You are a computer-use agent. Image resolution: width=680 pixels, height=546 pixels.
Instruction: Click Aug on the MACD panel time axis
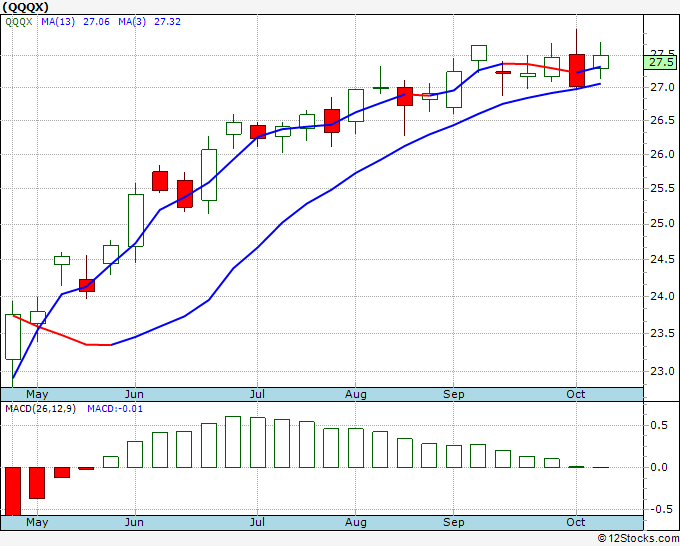356,522
